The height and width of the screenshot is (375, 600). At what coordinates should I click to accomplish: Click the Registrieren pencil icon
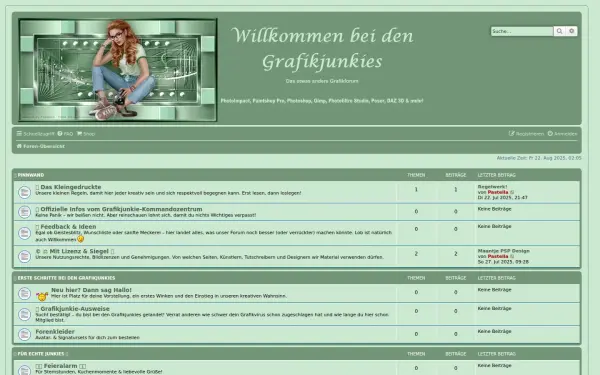511,134
